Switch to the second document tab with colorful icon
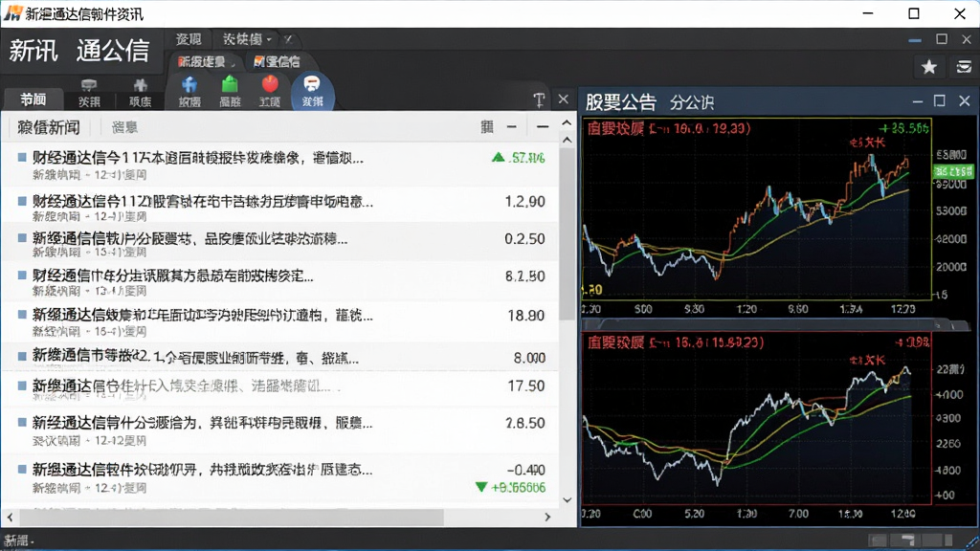980x551 pixels. coord(277,62)
